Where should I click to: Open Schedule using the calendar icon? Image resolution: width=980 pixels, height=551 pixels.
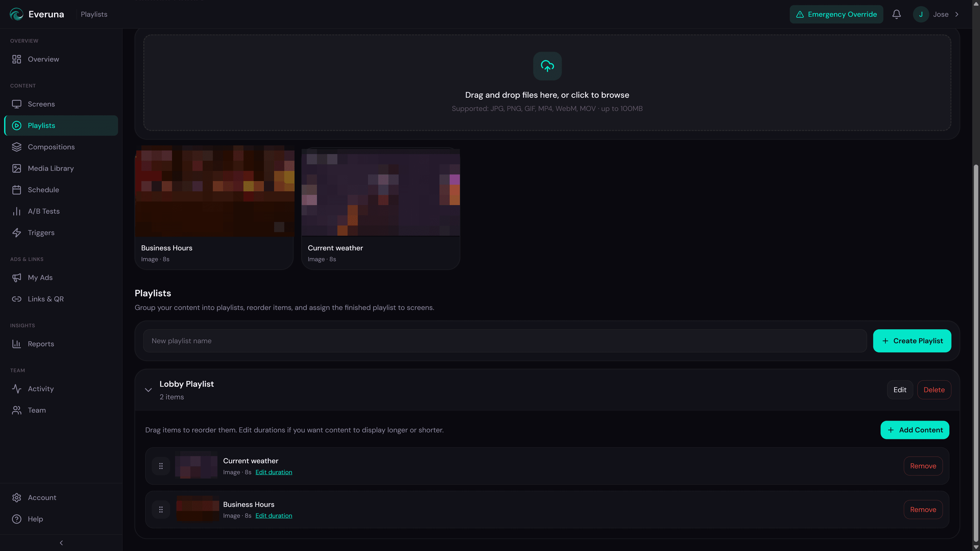point(17,189)
